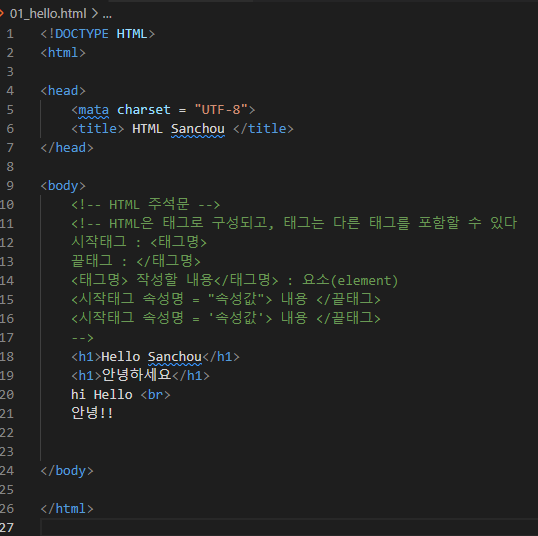The image size is (538, 536).
Task: Click the br tag on line 20
Action: click(155, 395)
